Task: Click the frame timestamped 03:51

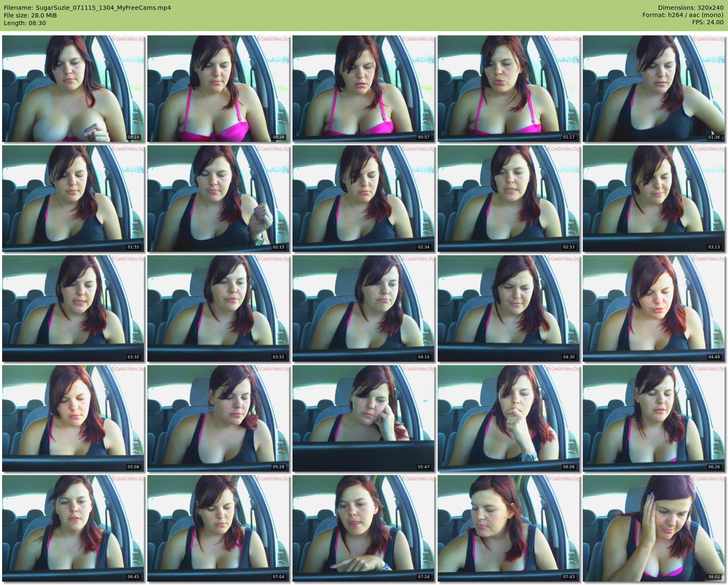Action: [218, 308]
